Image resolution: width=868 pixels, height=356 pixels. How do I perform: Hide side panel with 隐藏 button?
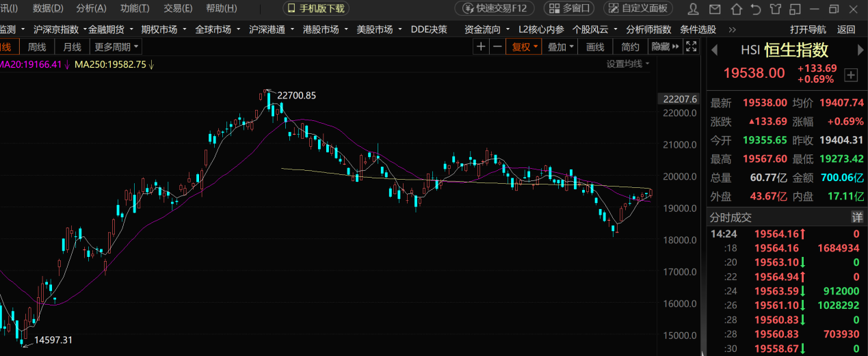click(x=665, y=46)
